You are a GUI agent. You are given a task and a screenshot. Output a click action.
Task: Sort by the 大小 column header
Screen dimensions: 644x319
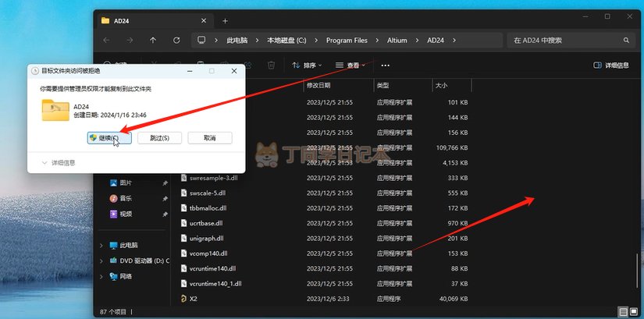point(442,85)
